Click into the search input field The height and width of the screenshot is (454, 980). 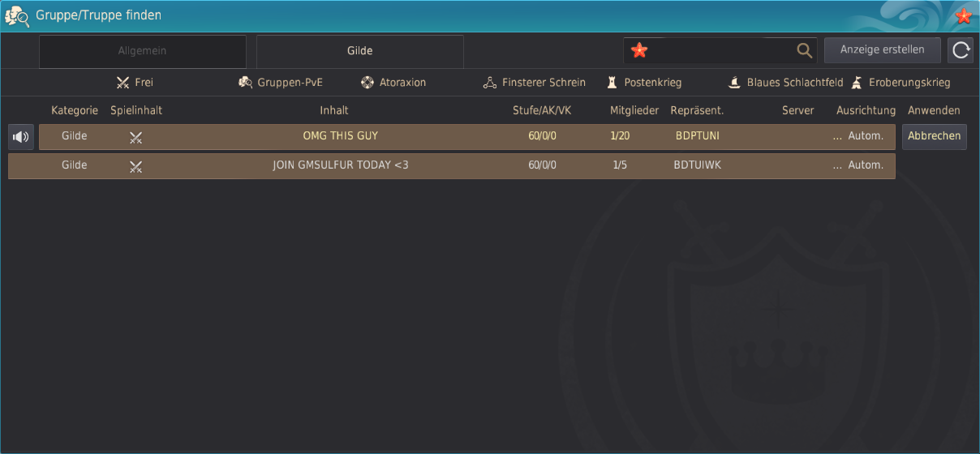click(x=718, y=50)
